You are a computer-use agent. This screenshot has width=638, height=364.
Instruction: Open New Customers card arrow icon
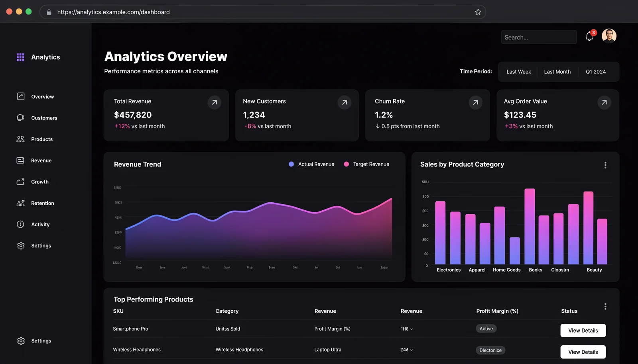click(345, 102)
